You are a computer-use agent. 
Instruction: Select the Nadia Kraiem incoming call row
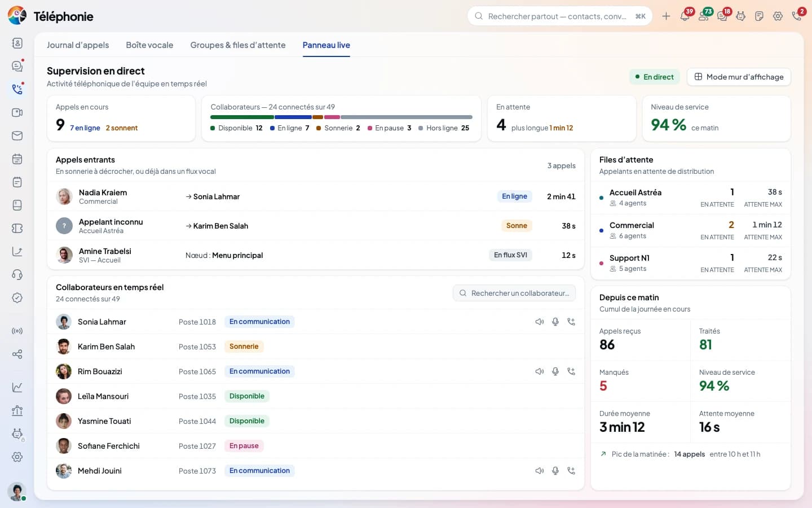[x=316, y=196]
